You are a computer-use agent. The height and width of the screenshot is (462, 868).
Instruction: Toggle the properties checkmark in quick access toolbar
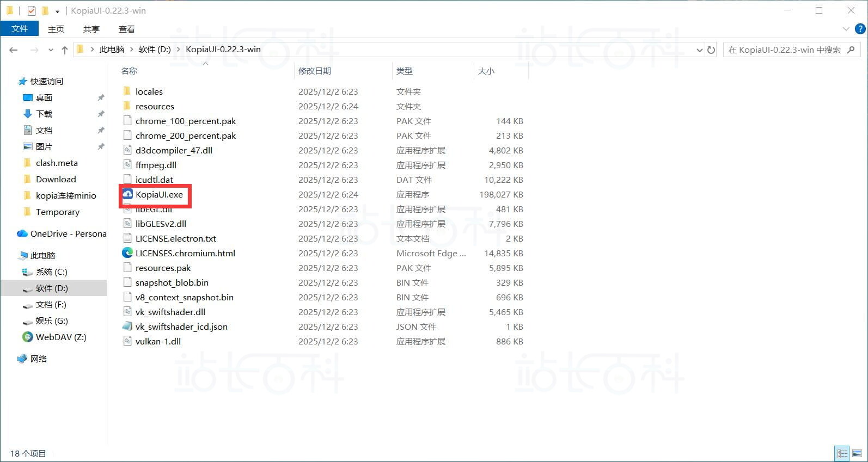[32, 10]
